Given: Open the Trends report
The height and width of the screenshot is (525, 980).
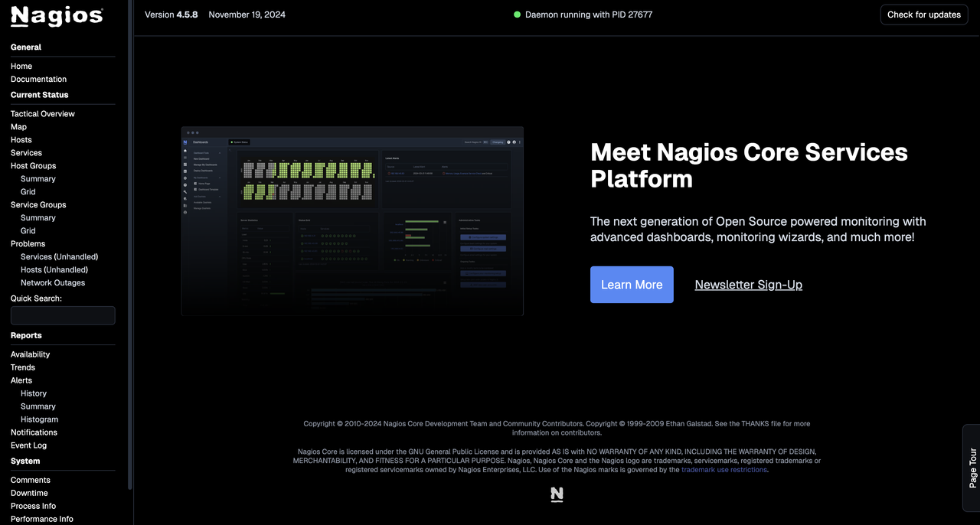Looking at the screenshot, I should pyautogui.click(x=23, y=367).
